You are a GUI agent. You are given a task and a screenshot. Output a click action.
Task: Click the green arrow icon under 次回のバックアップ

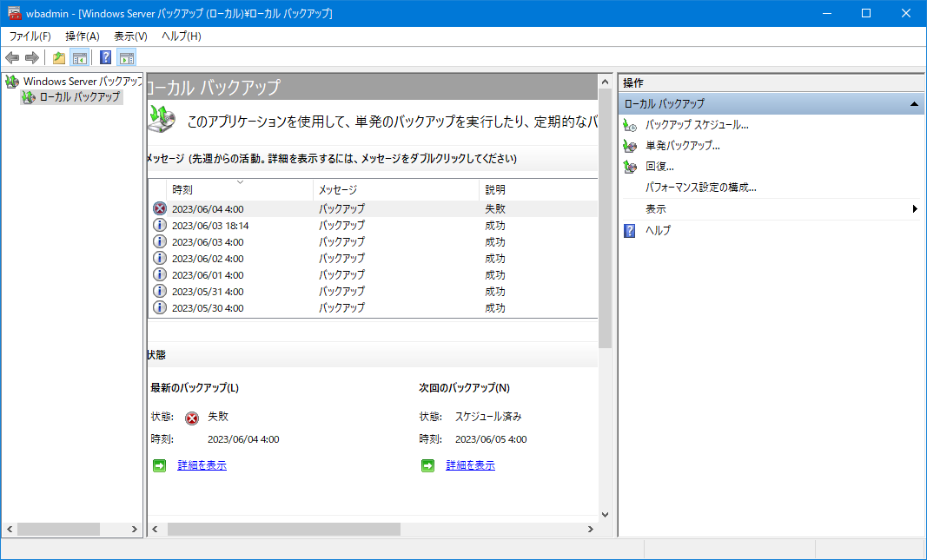click(428, 466)
